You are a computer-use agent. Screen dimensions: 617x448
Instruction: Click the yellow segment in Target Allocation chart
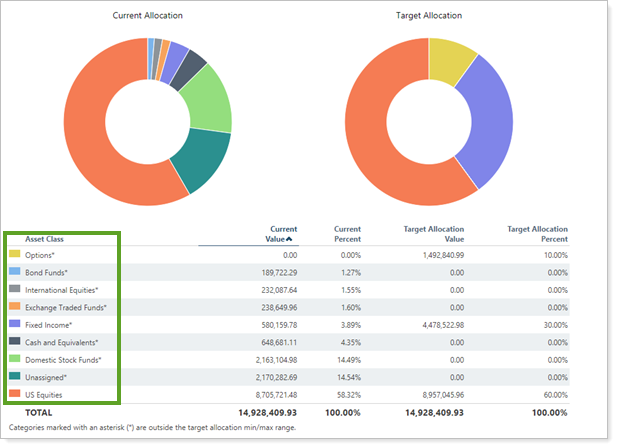pos(450,62)
